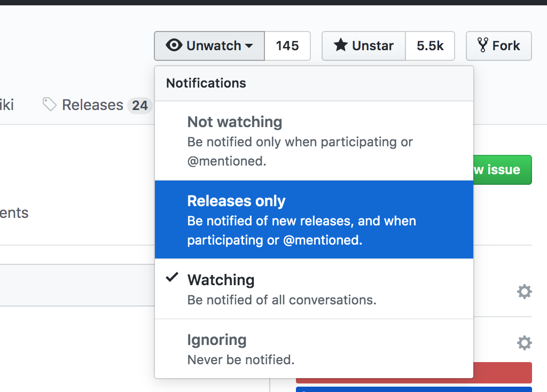Click the Fork button
The image size is (547, 392).
499,46
